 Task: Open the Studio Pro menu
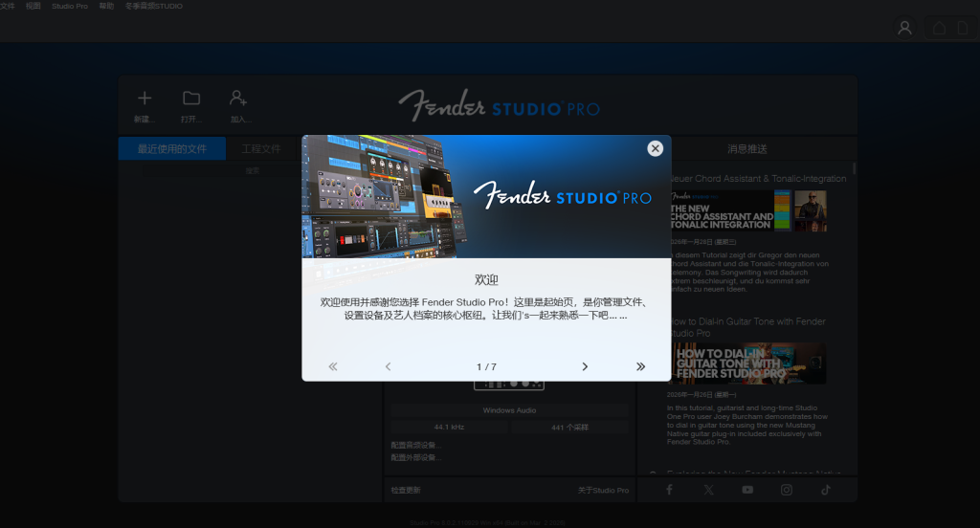click(x=70, y=6)
